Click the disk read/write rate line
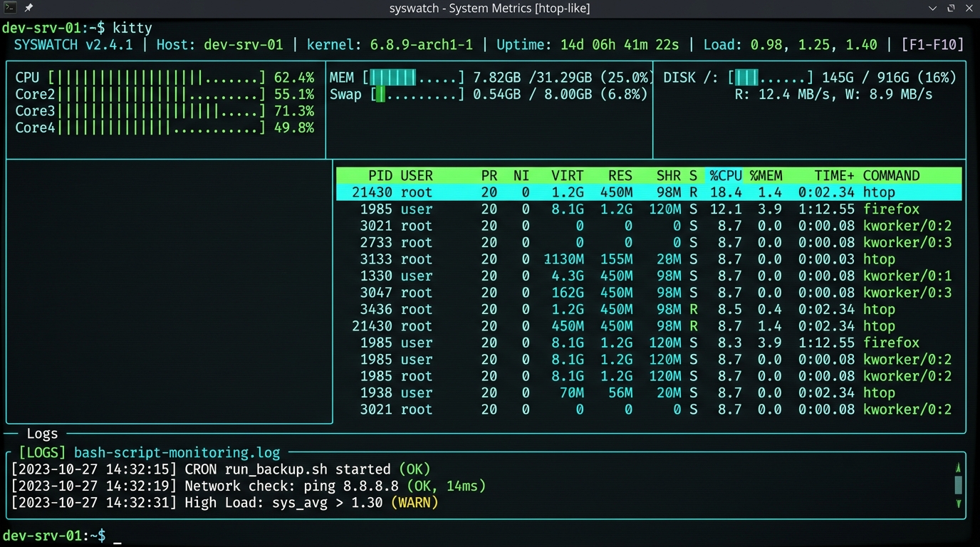Image resolution: width=980 pixels, height=547 pixels. [x=833, y=94]
